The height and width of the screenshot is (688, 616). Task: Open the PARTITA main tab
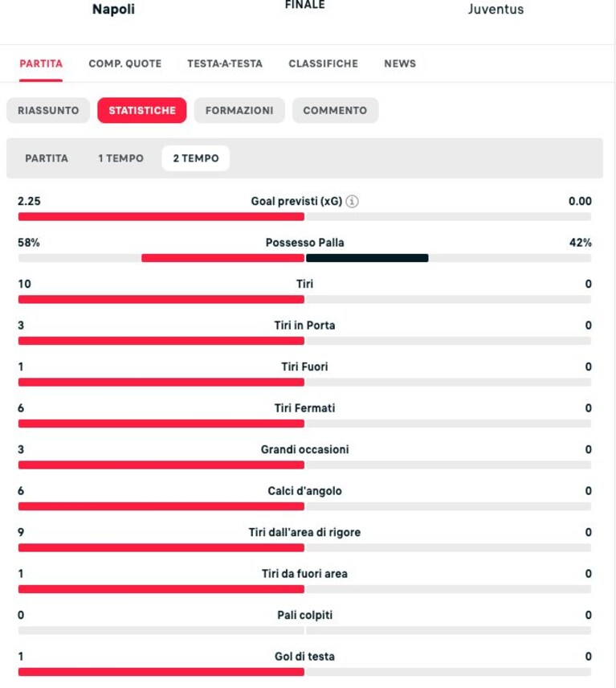coord(41,63)
